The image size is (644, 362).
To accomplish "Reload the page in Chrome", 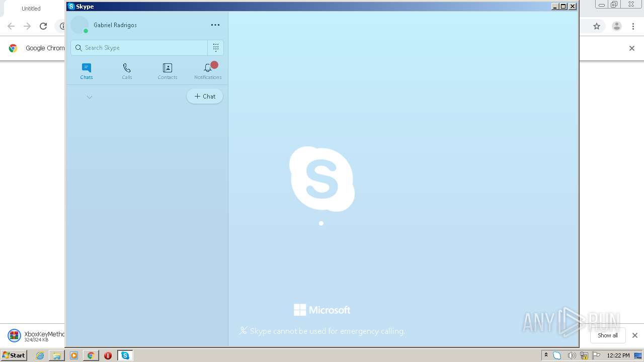I will [43, 26].
